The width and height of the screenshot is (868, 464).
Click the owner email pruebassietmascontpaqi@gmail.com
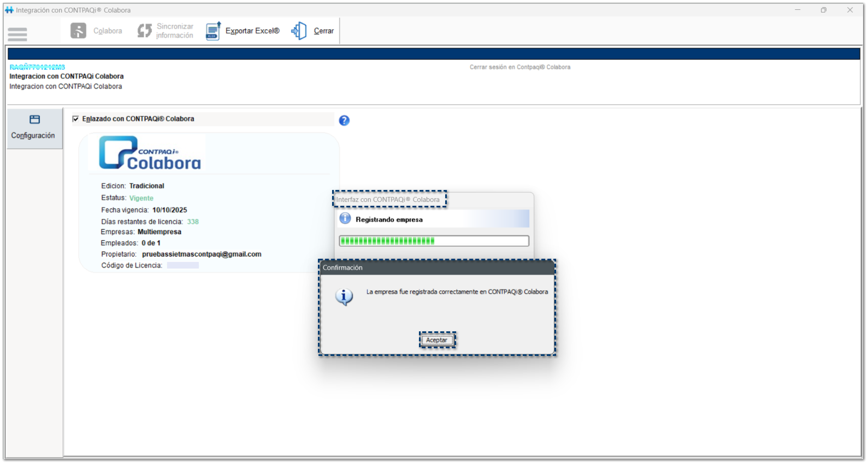(x=202, y=254)
